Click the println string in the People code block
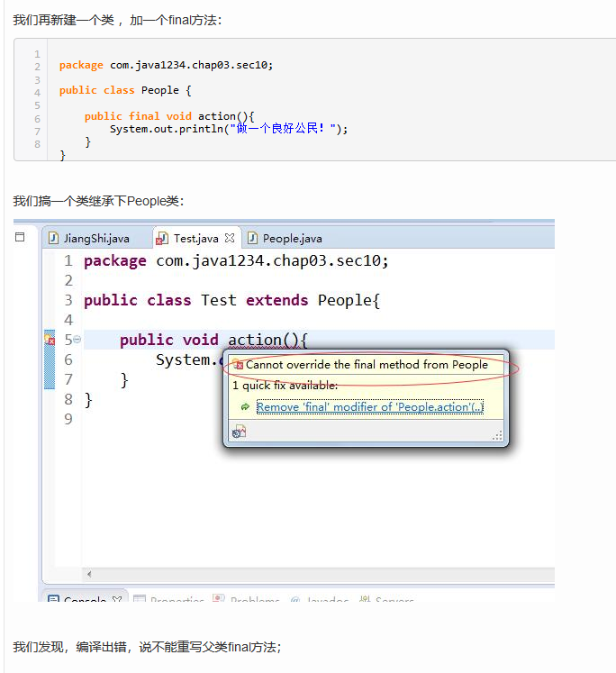The width and height of the screenshot is (616, 673). coord(284,128)
